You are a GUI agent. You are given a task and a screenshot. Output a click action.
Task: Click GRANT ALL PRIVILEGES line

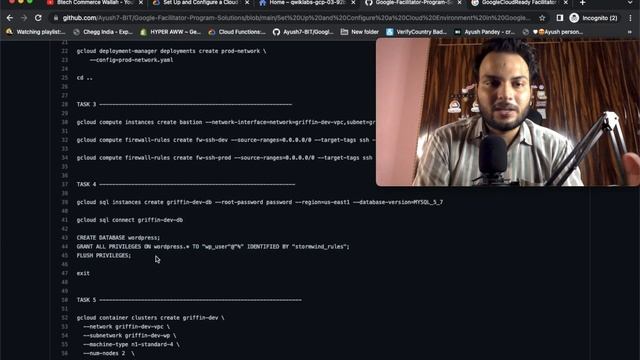pyautogui.click(x=213, y=247)
